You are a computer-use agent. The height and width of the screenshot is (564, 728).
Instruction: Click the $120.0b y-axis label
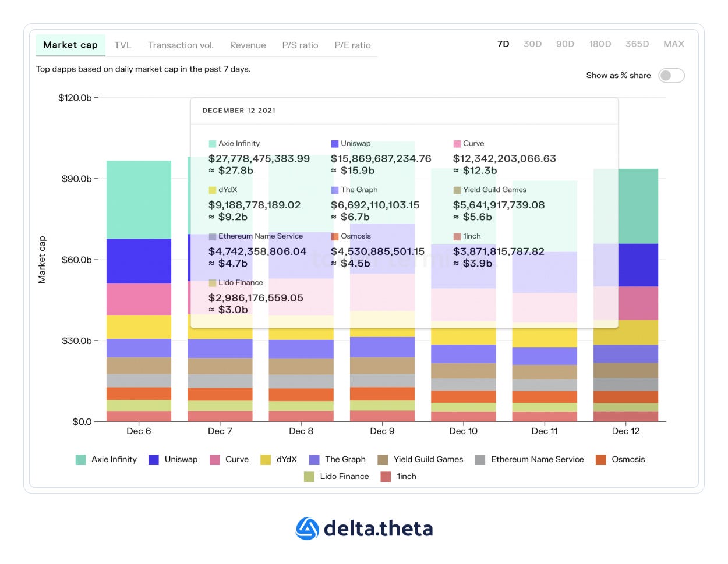tap(75, 98)
